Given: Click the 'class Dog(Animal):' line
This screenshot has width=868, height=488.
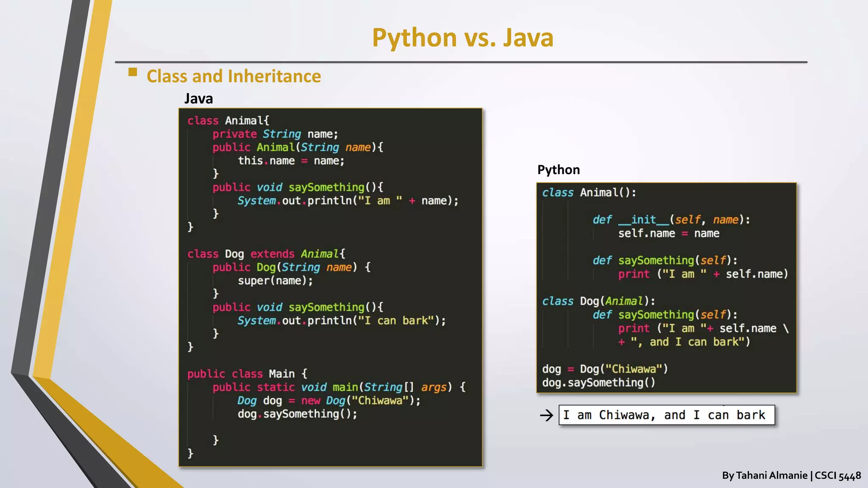Looking at the screenshot, I should pyautogui.click(x=598, y=301).
